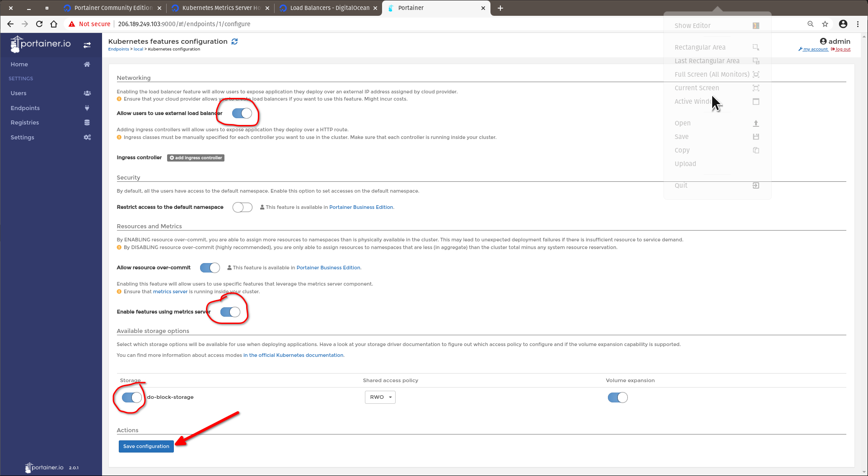Toggle Restrict access to the default namespace
Viewport: 868px width, 476px height.
point(243,207)
